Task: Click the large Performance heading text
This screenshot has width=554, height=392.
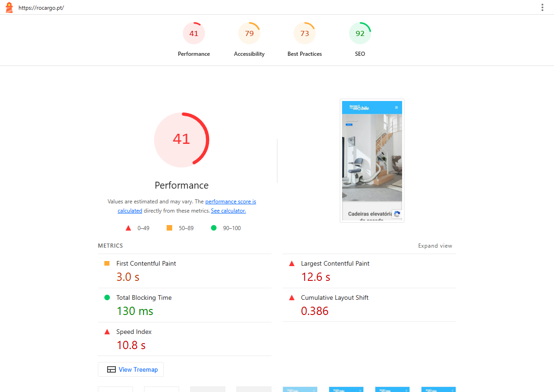Action: 181,185
